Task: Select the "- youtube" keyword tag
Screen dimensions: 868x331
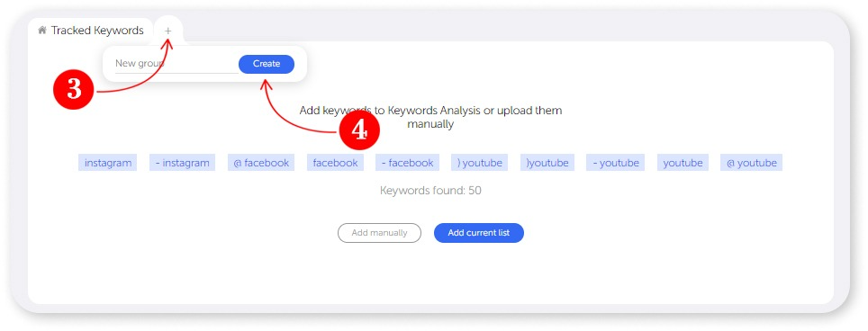Action: [x=616, y=163]
